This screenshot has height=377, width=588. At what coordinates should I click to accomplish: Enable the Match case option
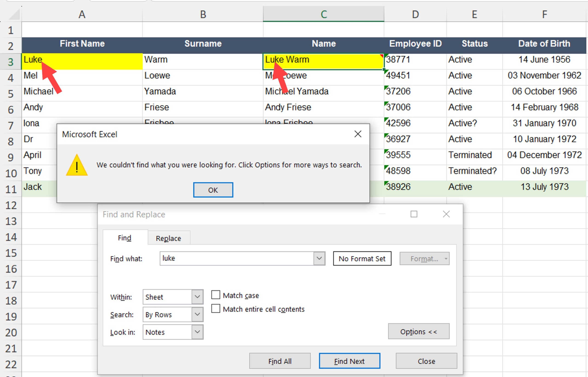[216, 295]
